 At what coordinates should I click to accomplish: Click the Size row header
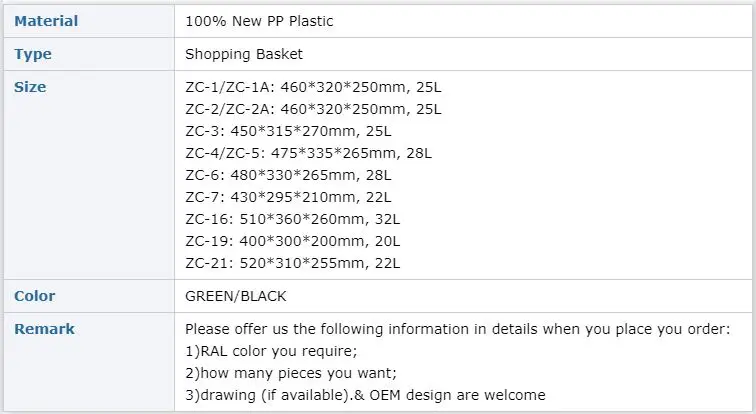pyautogui.click(x=30, y=87)
